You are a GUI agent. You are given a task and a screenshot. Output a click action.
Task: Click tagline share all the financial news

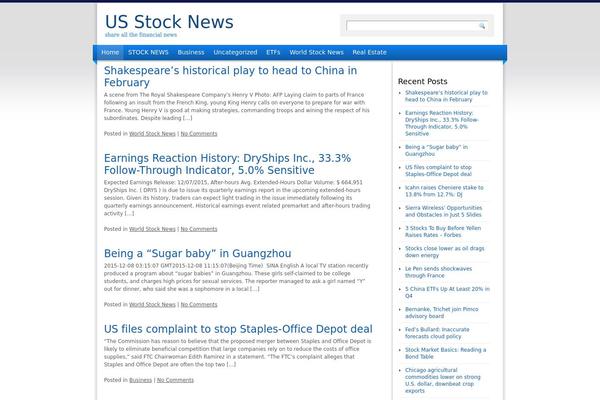point(141,35)
